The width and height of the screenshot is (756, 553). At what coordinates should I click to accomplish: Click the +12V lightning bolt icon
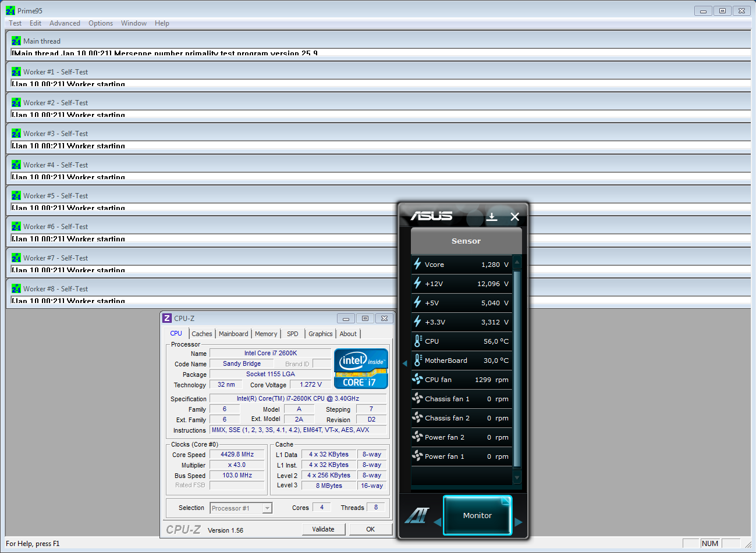[x=417, y=283]
